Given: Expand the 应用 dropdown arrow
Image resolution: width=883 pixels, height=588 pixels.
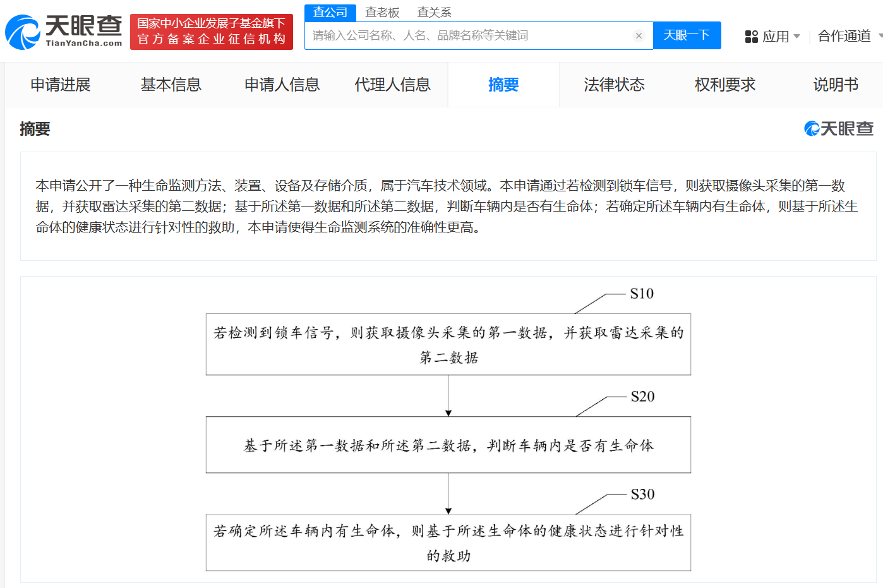Looking at the screenshot, I should (x=796, y=37).
